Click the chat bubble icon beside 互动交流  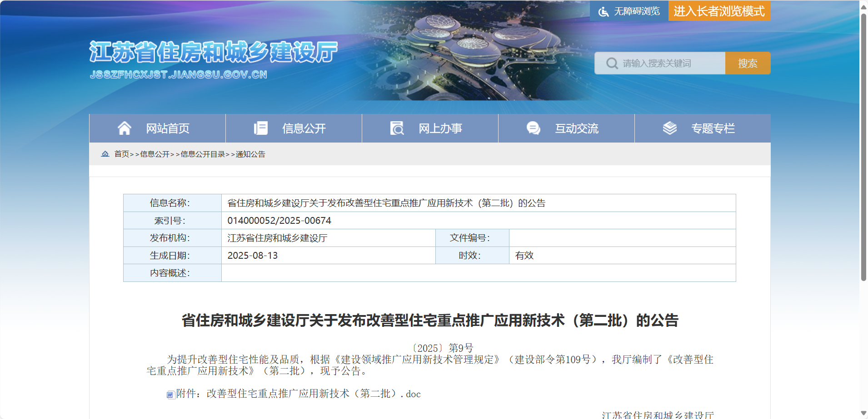click(x=533, y=128)
